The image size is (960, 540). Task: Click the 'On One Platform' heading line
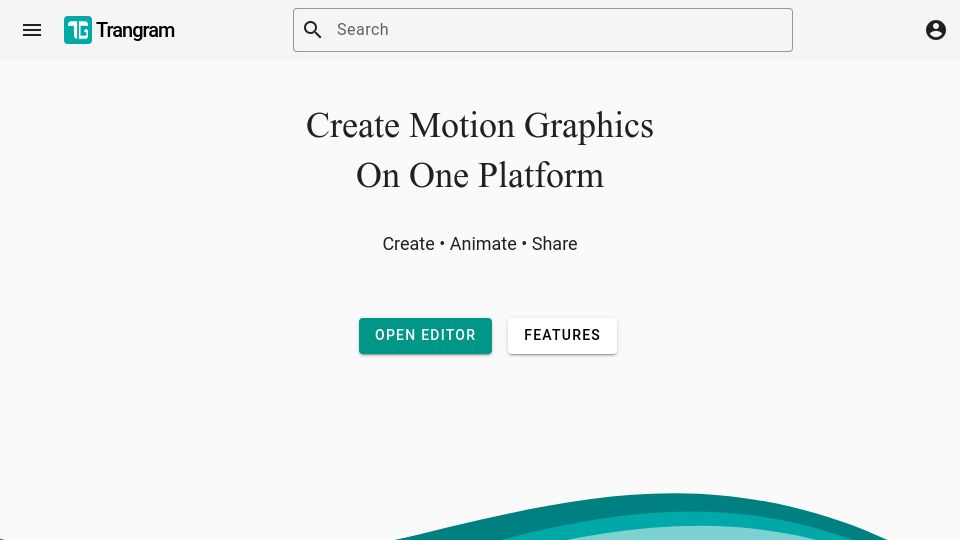[x=480, y=176]
